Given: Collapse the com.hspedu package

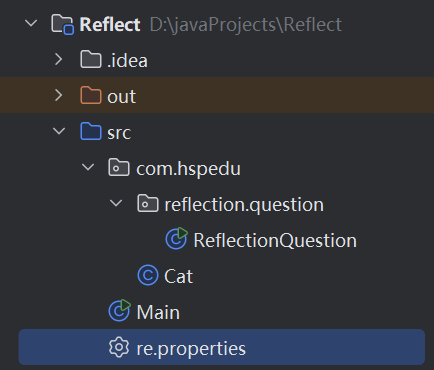Looking at the screenshot, I should (88, 167).
